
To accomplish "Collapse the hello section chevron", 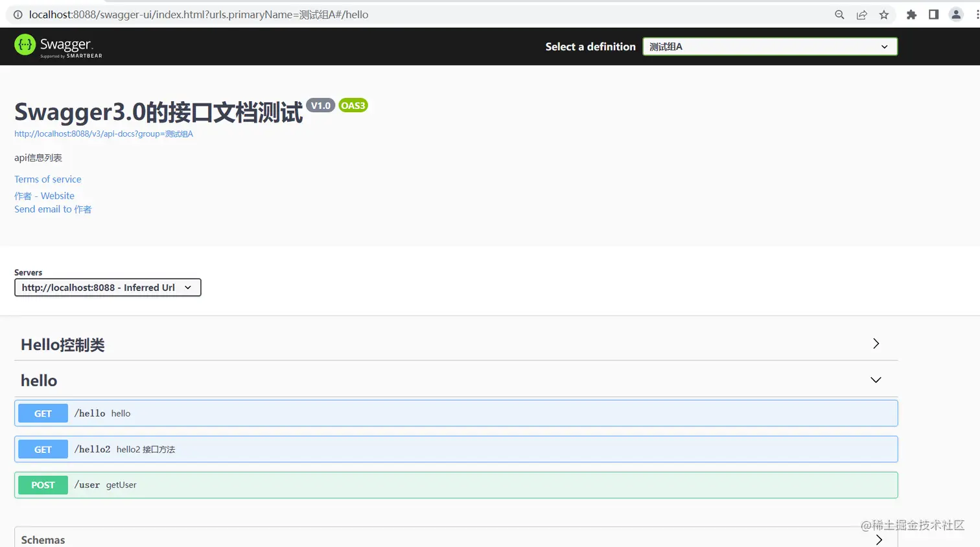I will tap(876, 380).
